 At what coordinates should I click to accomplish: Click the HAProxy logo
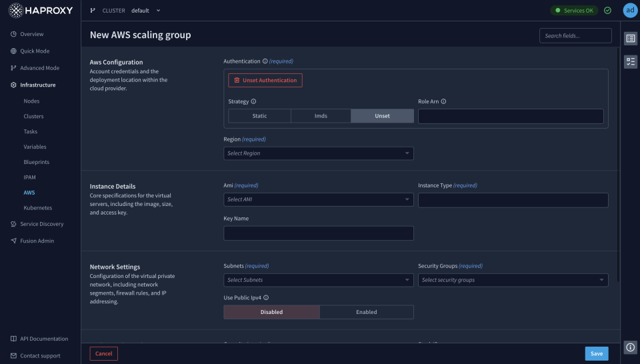(x=41, y=11)
